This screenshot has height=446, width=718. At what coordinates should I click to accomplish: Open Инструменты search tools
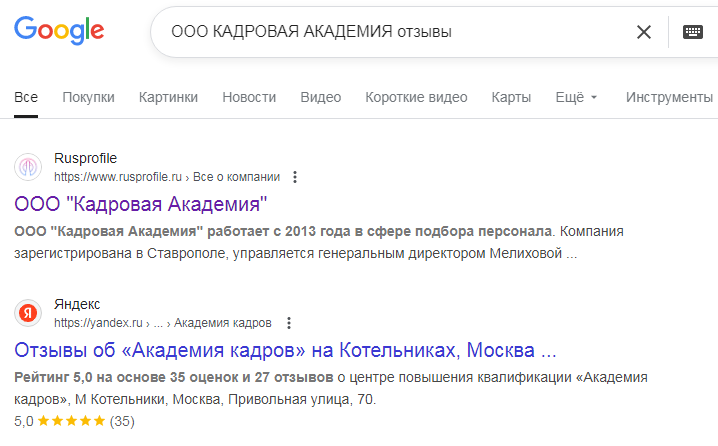(x=668, y=97)
